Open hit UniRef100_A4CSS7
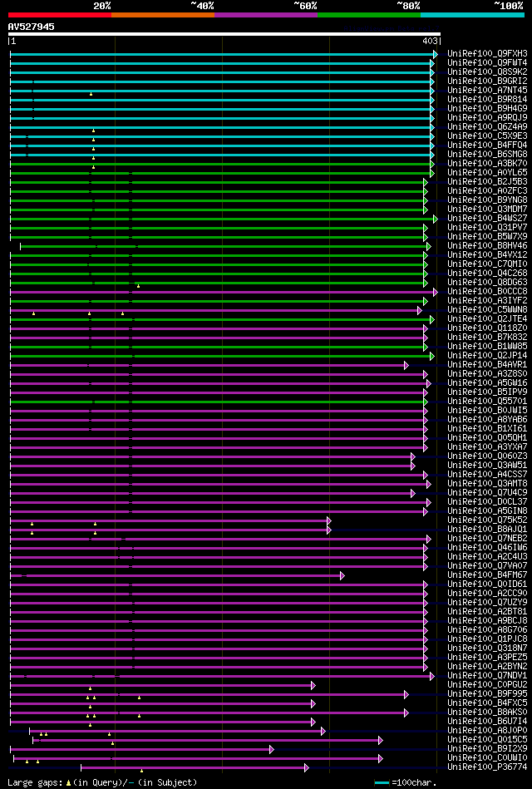 (x=487, y=475)
